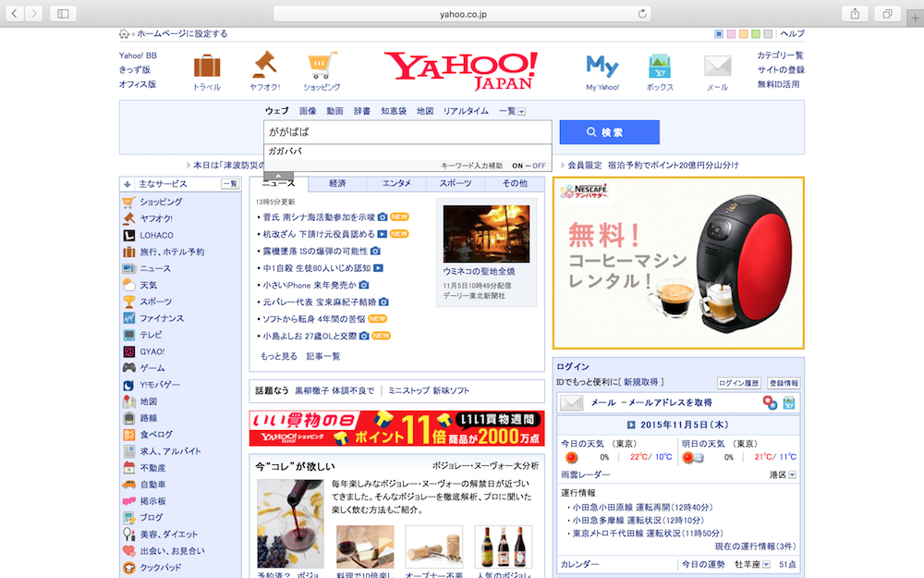Turn keyword input assist ON

[517, 166]
